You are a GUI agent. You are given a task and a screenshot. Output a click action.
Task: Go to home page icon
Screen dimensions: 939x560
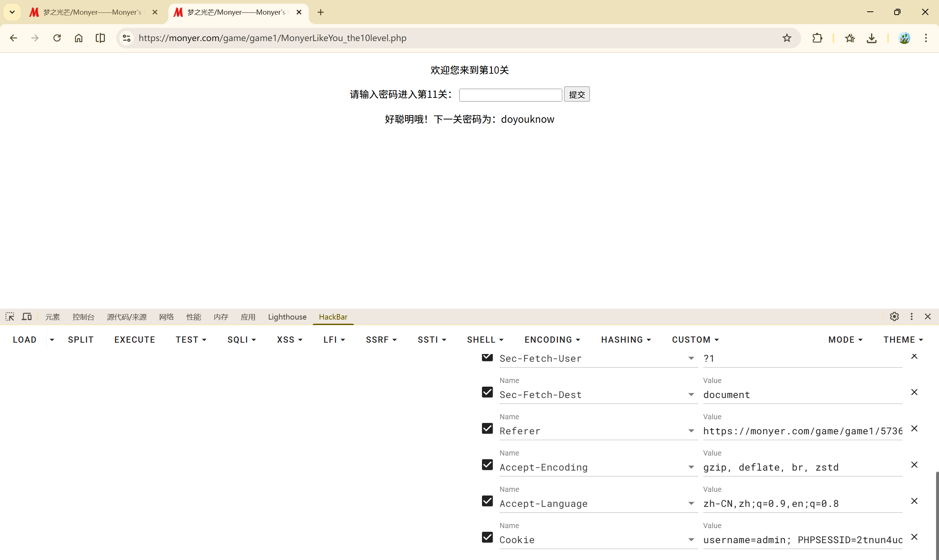click(x=78, y=38)
